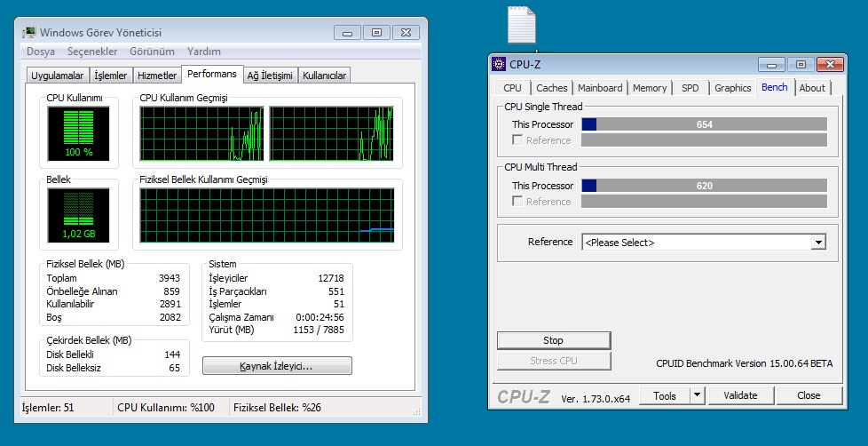This screenshot has height=446, width=868.
Task: Click the resize grip of Task Manager
Action: click(417, 411)
